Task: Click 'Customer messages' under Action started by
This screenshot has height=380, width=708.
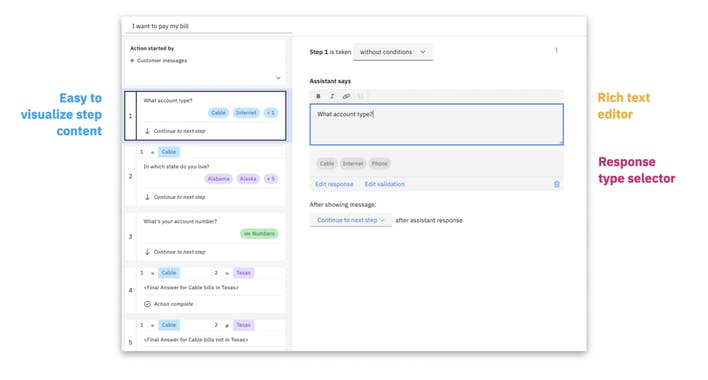Action: pyautogui.click(x=162, y=60)
